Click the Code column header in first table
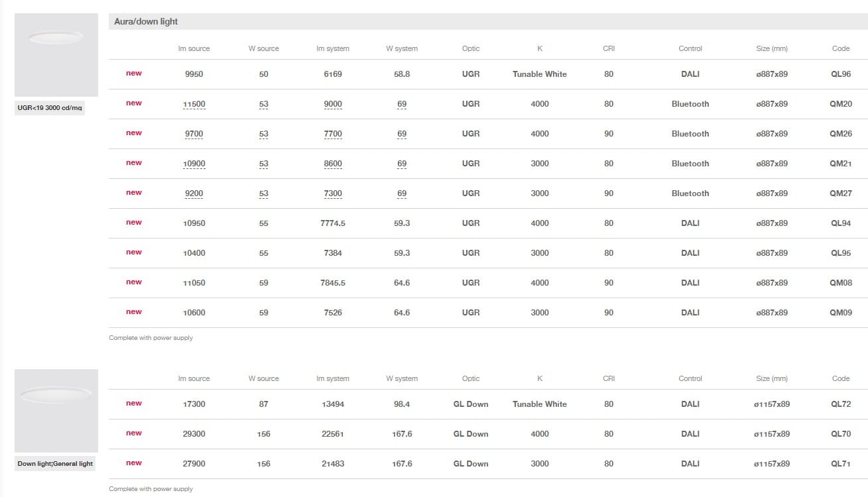The width and height of the screenshot is (868, 497). click(x=840, y=48)
